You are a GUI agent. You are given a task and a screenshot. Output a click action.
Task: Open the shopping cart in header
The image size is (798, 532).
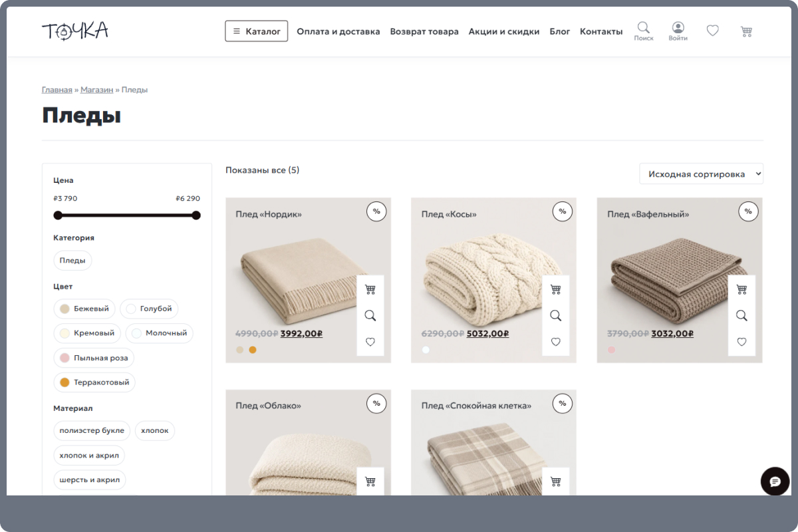[x=746, y=31]
